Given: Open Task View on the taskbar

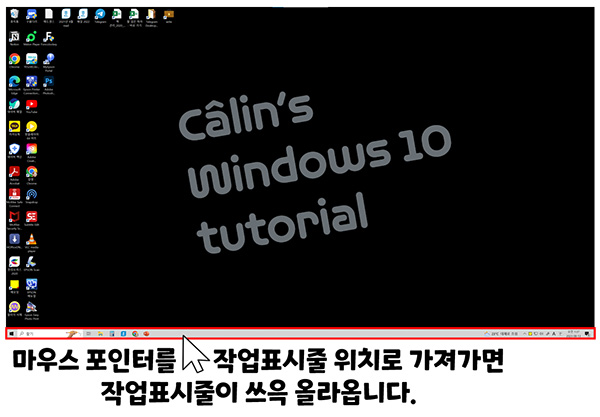Looking at the screenshot, I should click(88, 334).
